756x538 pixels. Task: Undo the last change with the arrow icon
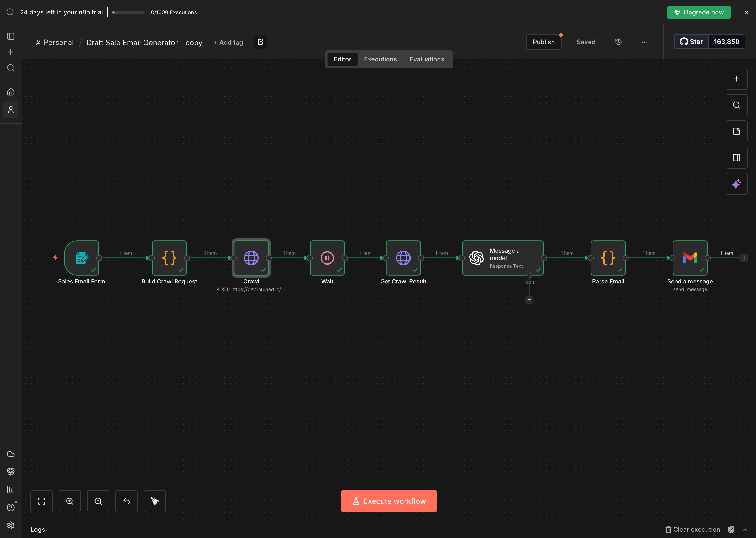[127, 501]
